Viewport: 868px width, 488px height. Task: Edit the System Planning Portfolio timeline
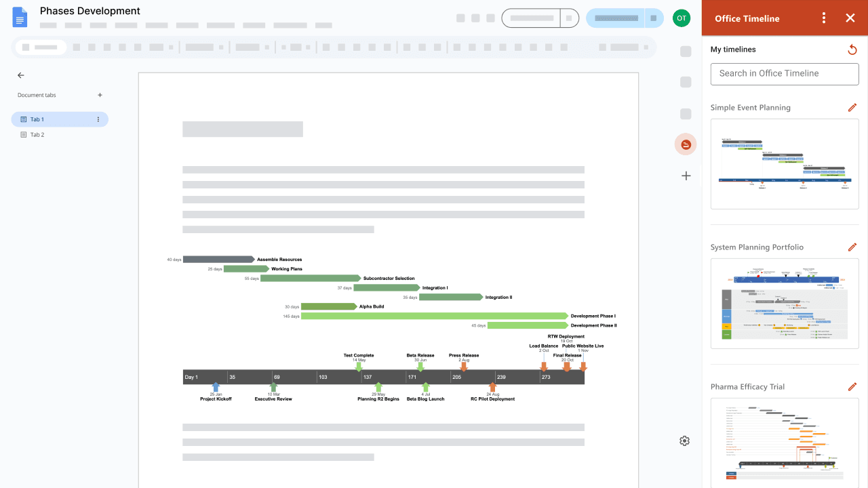click(x=852, y=247)
